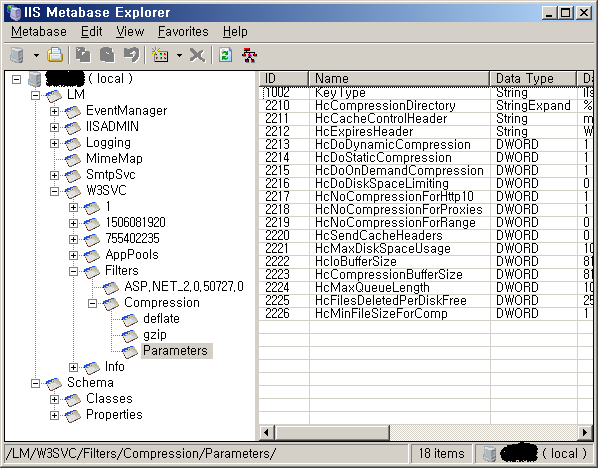This screenshot has width=598, height=468.
Task: Open the Edit menu
Action: click(x=92, y=32)
